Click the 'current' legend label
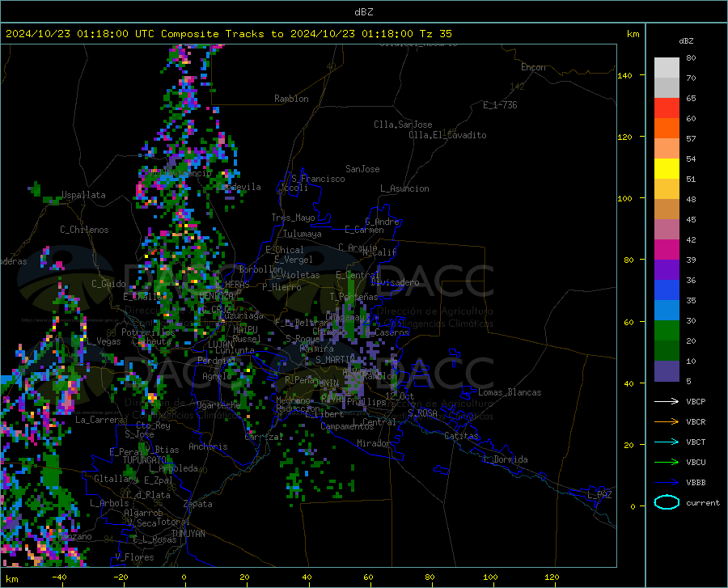This screenshot has height=588, width=728. pos(703,502)
